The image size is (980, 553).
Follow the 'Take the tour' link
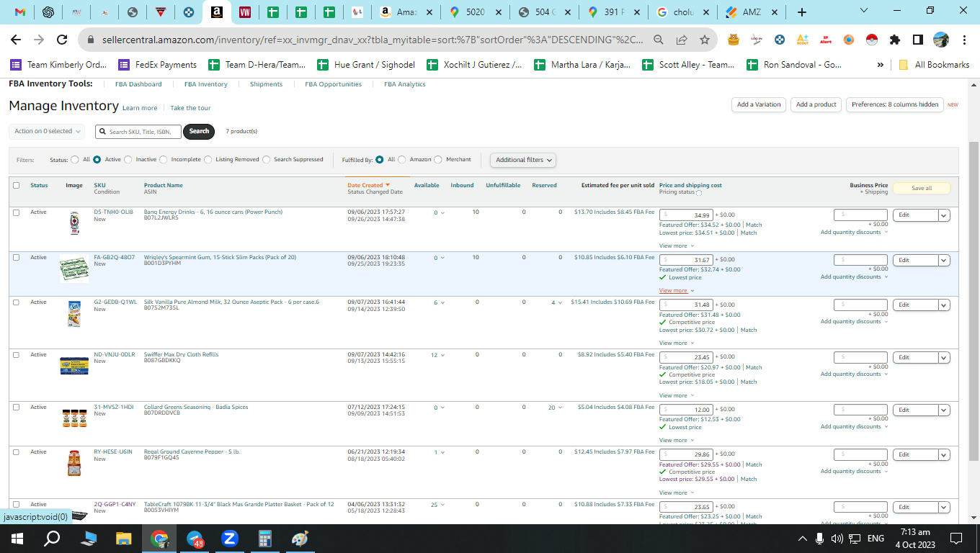pos(191,108)
